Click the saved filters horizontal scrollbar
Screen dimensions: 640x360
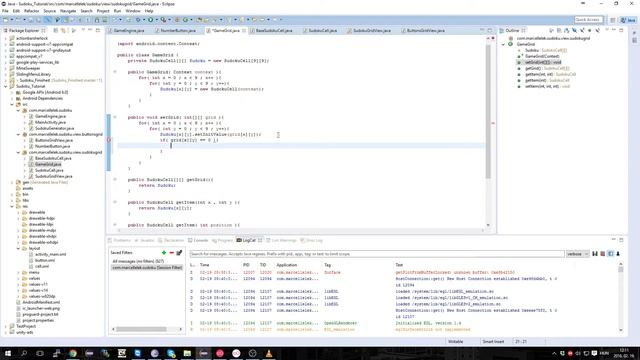pos(141,329)
